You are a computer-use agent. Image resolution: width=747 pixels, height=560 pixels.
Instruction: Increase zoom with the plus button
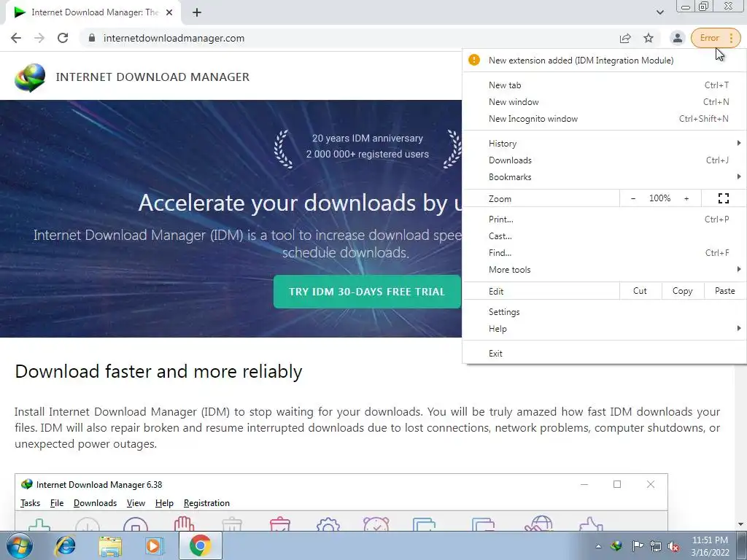pyautogui.click(x=686, y=198)
